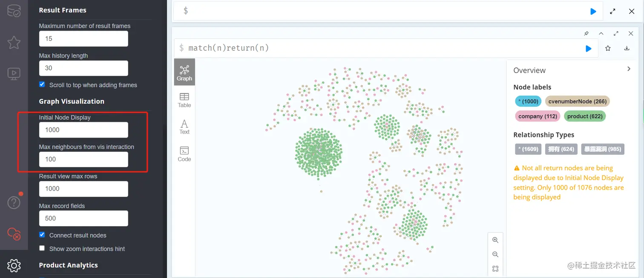Image resolution: width=644 pixels, height=278 pixels.
Task: Save the query as a favorite star
Action: (608, 49)
